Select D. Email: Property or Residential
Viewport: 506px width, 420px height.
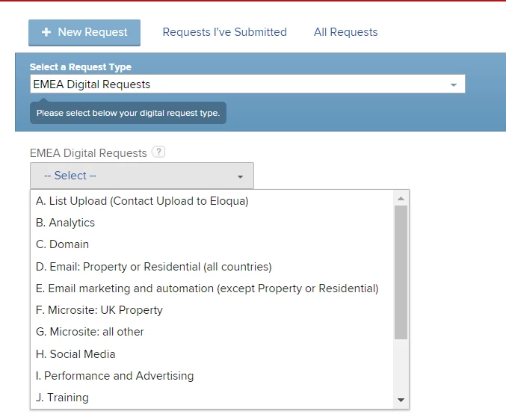[x=212, y=267]
